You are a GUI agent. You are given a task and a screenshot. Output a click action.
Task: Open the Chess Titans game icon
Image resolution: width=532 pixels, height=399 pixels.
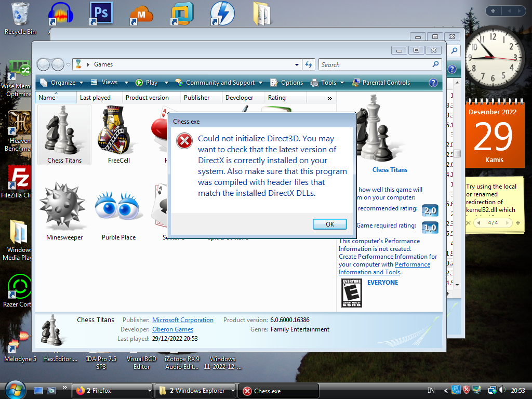coord(64,134)
